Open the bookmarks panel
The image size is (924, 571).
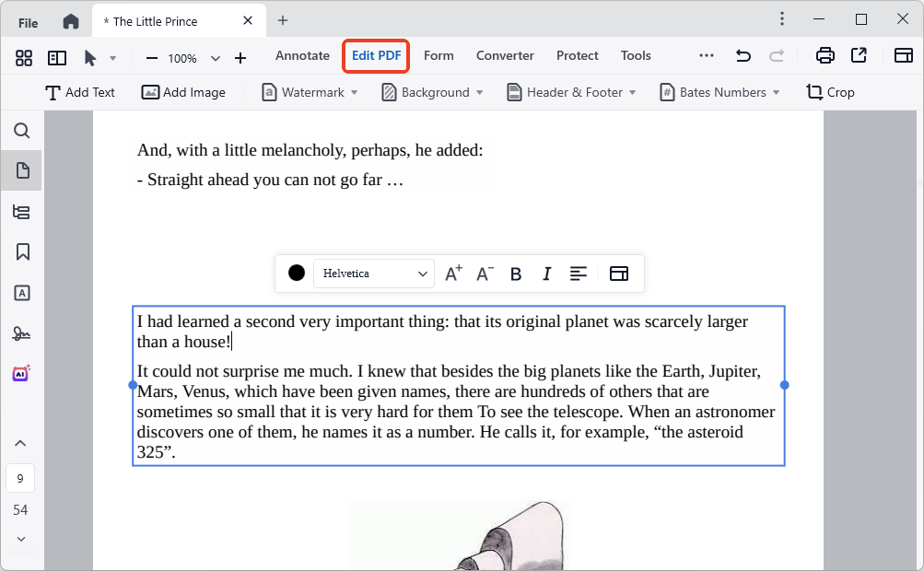pyautogui.click(x=21, y=251)
